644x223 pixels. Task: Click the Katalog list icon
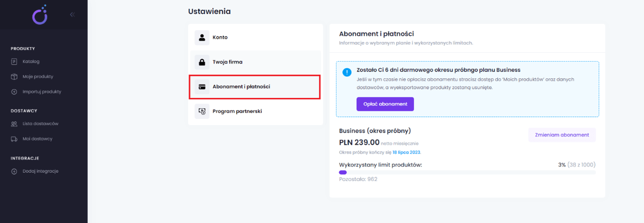pos(14,62)
